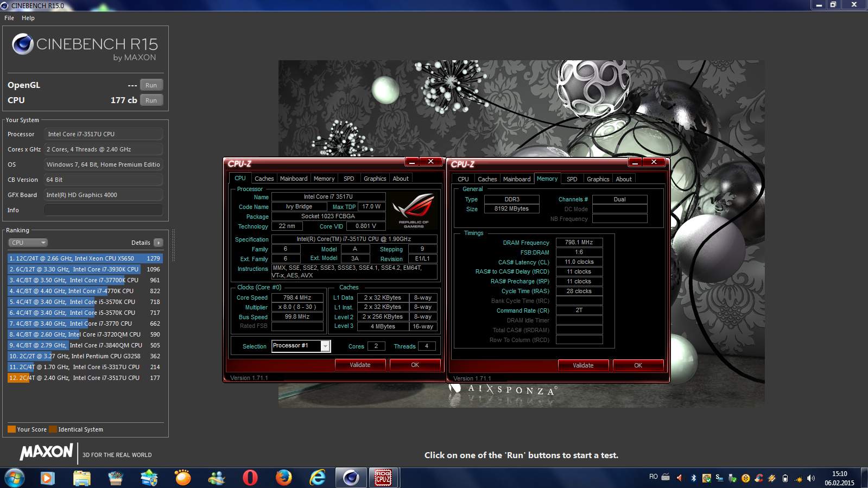Launch the orange GOM Player taskbar icon
868x488 pixels.
(183, 478)
